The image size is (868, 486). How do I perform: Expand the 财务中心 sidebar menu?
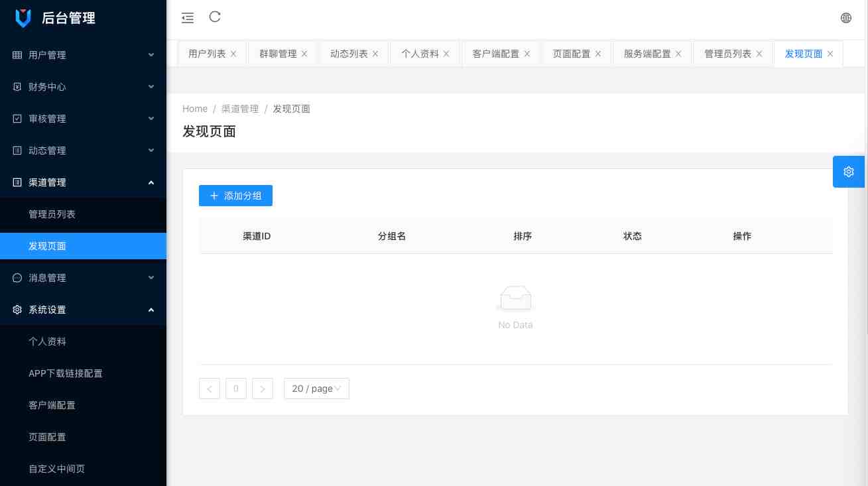click(x=83, y=87)
